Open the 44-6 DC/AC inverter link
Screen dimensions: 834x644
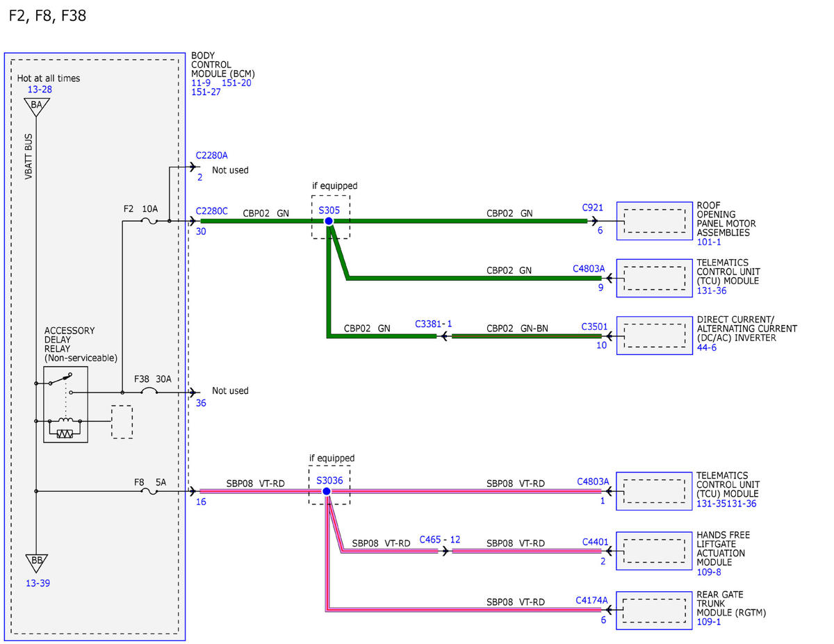click(x=706, y=347)
